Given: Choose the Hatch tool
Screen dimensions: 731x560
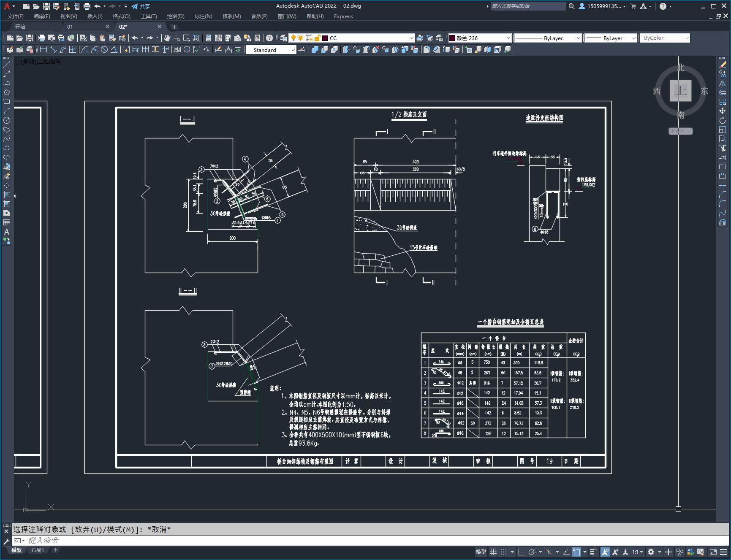Looking at the screenshot, I should pyautogui.click(x=7, y=195).
